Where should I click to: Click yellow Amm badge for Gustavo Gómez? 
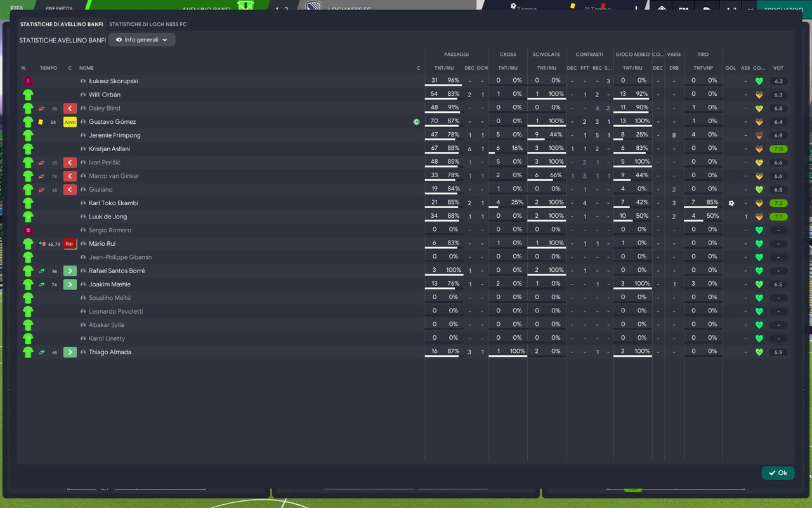click(x=70, y=122)
